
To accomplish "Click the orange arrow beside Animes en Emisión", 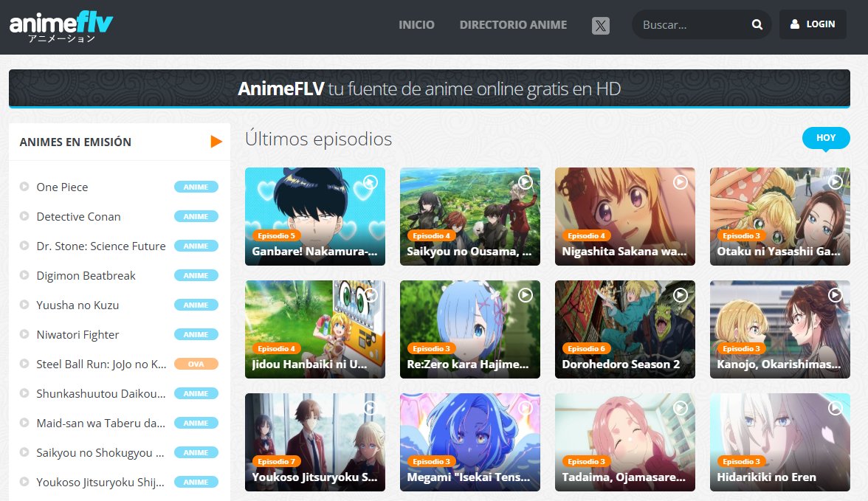I will (x=216, y=142).
